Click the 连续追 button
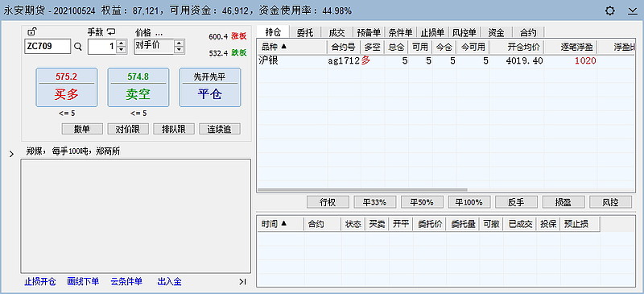Screen dimensions: 644x294 pyautogui.click(x=219, y=129)
